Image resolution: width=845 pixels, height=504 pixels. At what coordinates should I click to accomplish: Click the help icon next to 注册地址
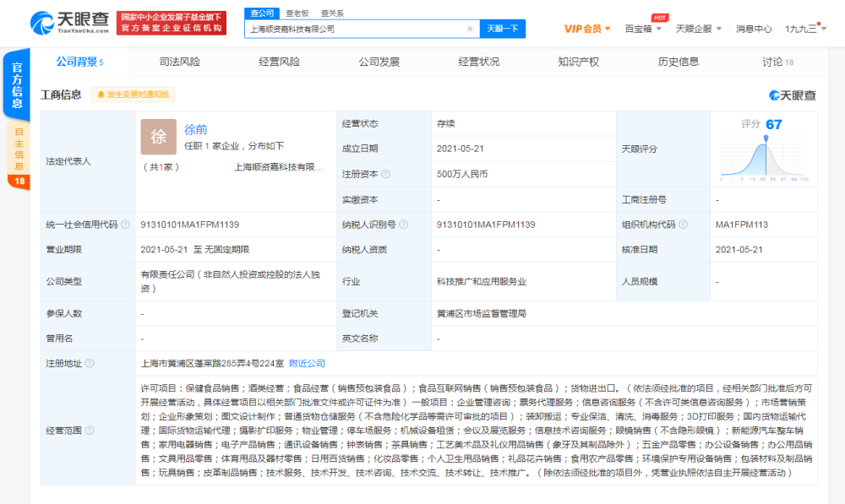point(90,364)
